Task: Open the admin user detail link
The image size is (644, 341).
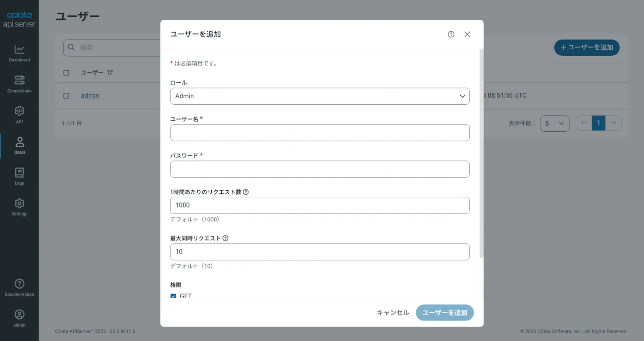Action: 90,95
